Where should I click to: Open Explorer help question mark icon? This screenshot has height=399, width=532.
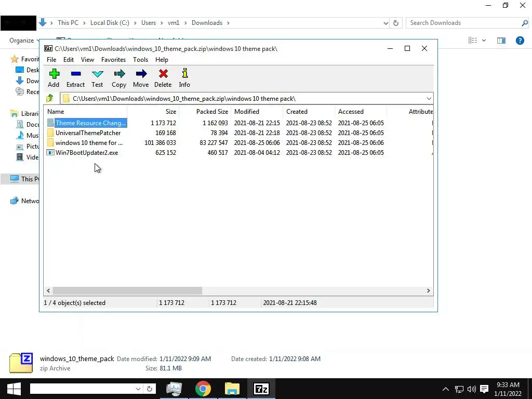point(520,41)
